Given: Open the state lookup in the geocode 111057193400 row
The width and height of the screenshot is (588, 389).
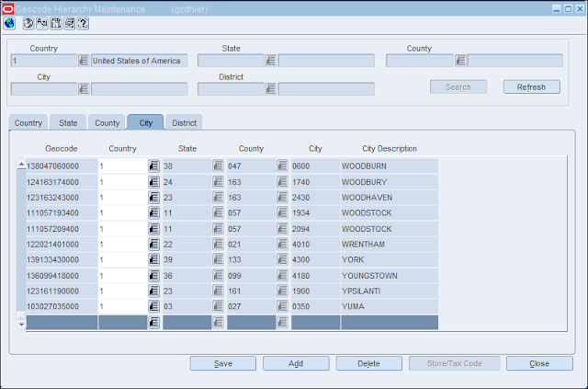Looking at the screenshot, I should coord(218,213).
